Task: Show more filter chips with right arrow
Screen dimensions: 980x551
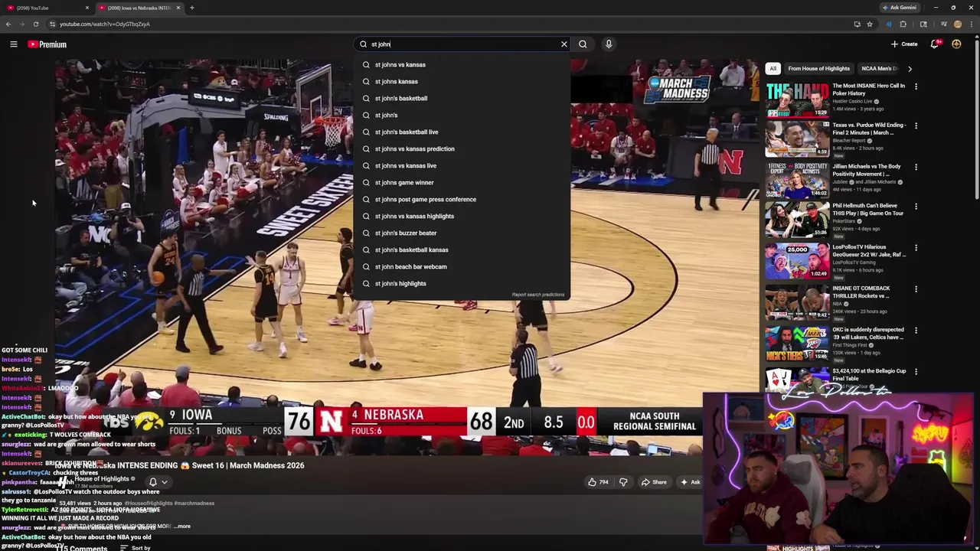Action: [x=910, y=68]
